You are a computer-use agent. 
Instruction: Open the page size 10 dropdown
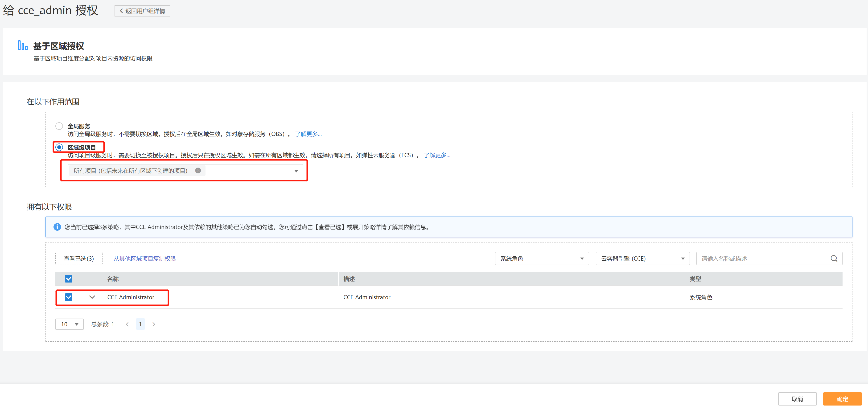(x=69, y=324)
